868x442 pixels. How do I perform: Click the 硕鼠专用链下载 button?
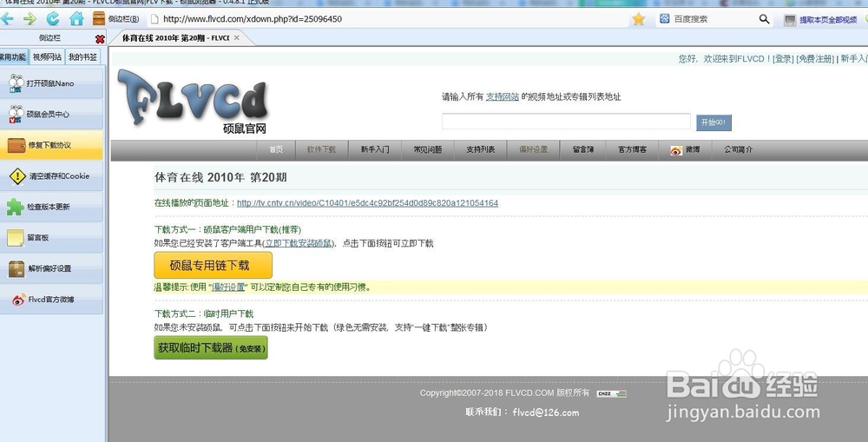(214, 266)
